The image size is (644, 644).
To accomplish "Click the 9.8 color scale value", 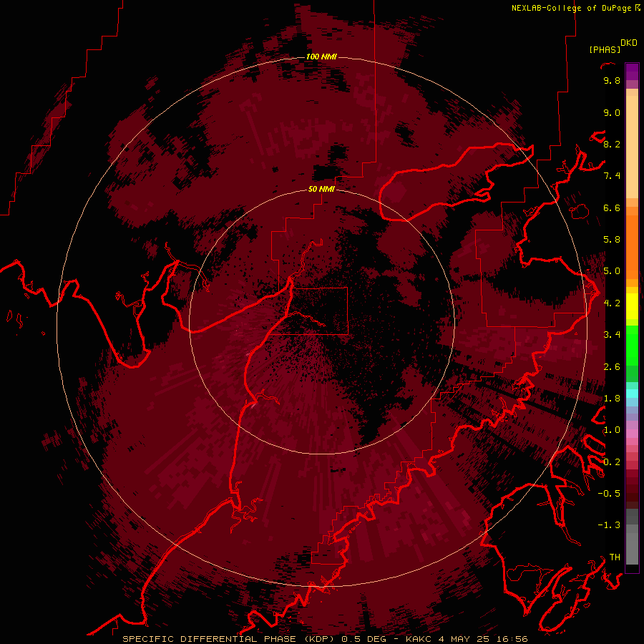I will (x=612, y=81).
